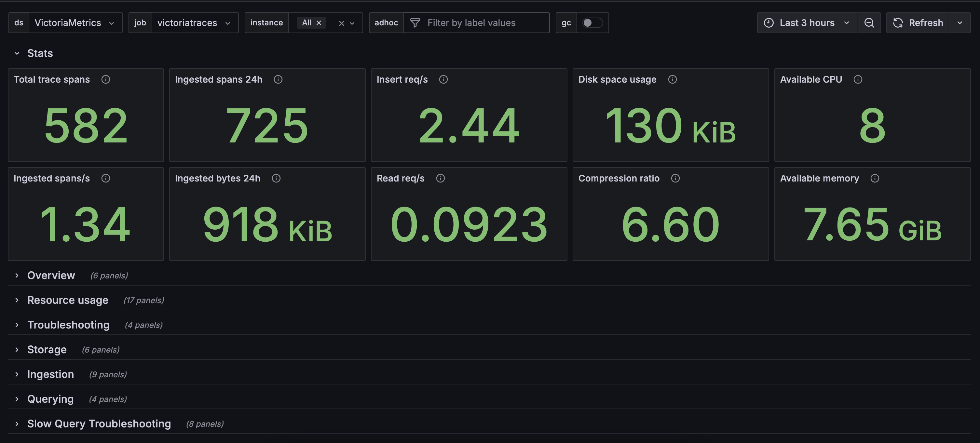The width and height of the screenshot is (980, 443).
Task: Collapse the Stats row
Action: 17,53
